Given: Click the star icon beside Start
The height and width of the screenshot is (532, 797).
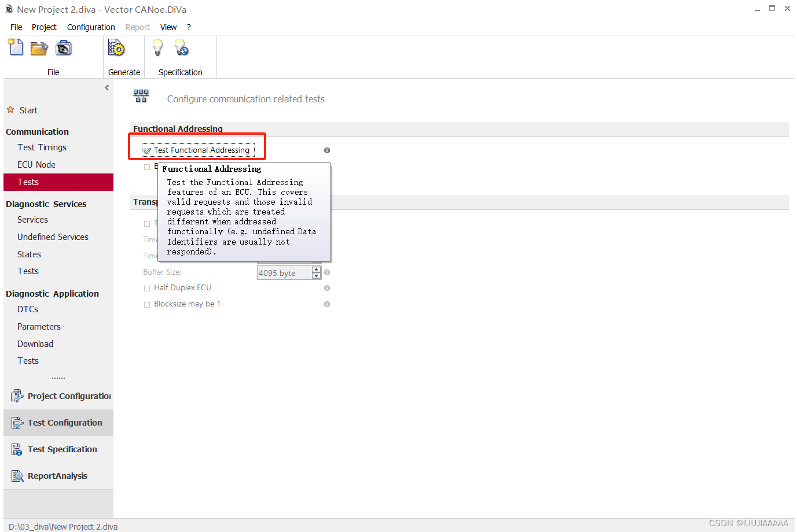Looking at the screenshot, I should point(10,110).
